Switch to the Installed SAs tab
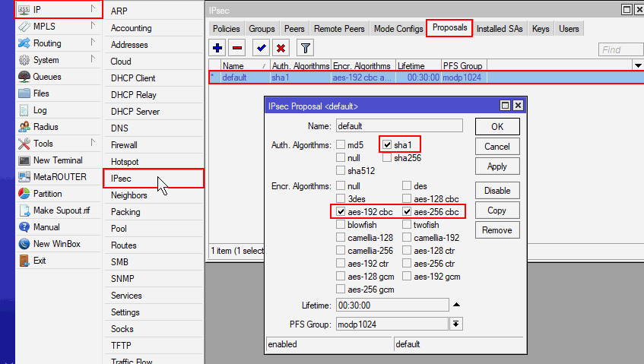The height and width of the screenshot is (364, 644). tap(500, 29)
